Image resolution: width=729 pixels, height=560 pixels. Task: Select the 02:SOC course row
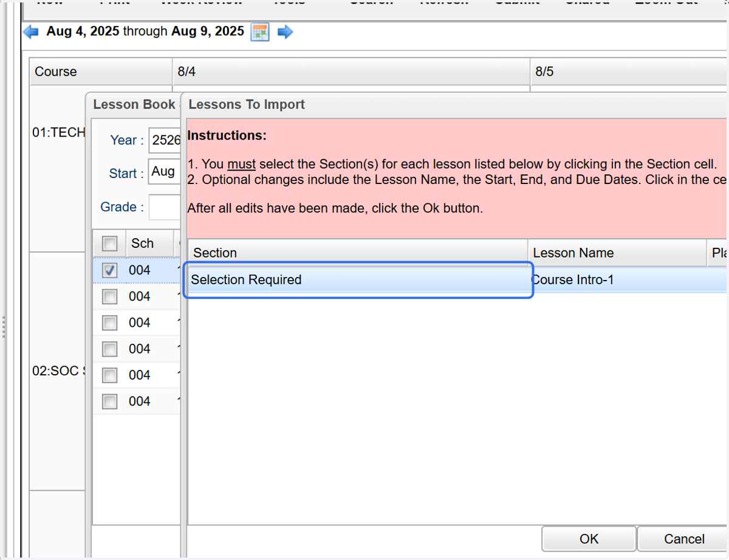[58, 370]
